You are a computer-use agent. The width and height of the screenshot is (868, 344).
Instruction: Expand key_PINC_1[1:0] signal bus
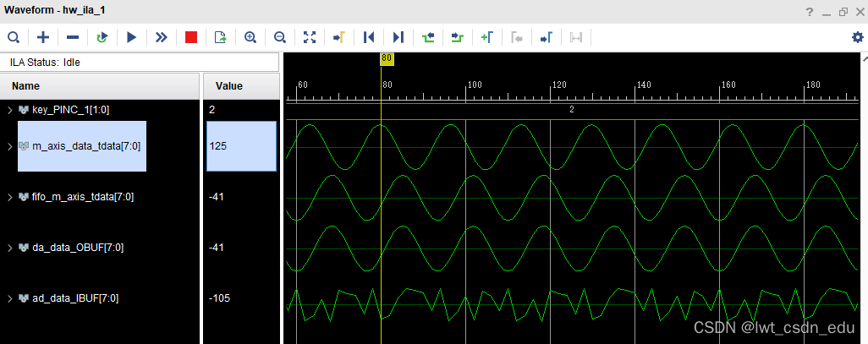(9, 110)
